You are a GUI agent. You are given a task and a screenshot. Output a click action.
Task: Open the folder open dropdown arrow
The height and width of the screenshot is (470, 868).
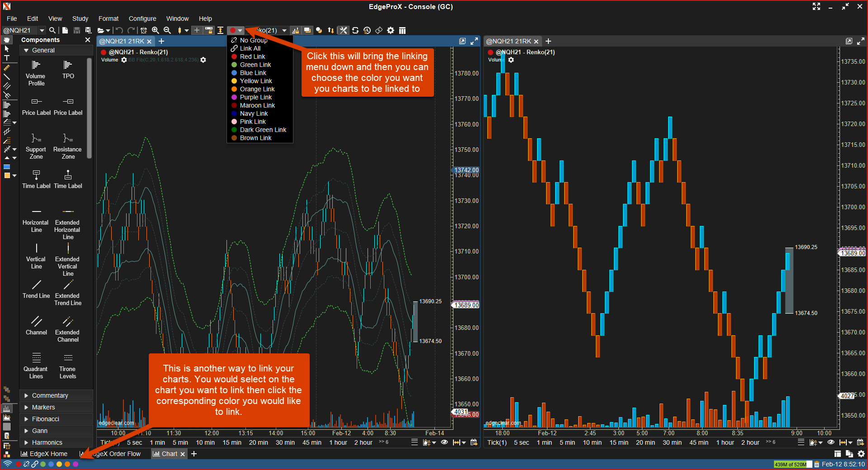[108, 30]
